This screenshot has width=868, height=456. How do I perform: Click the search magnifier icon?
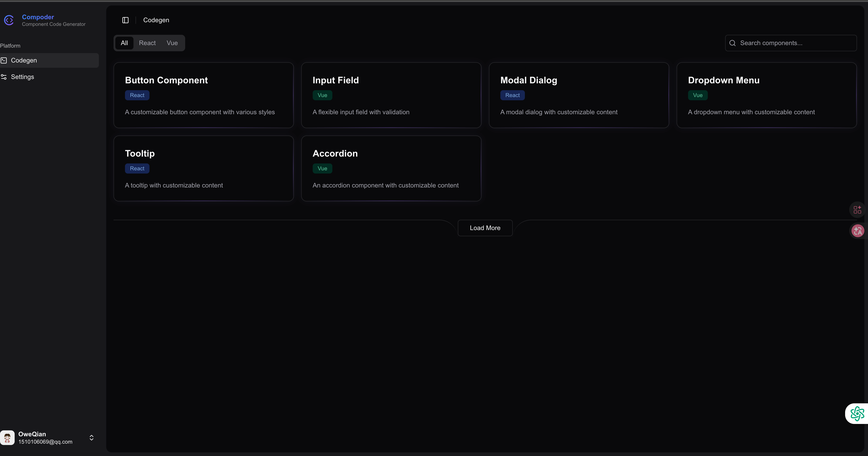pos(732,43)
